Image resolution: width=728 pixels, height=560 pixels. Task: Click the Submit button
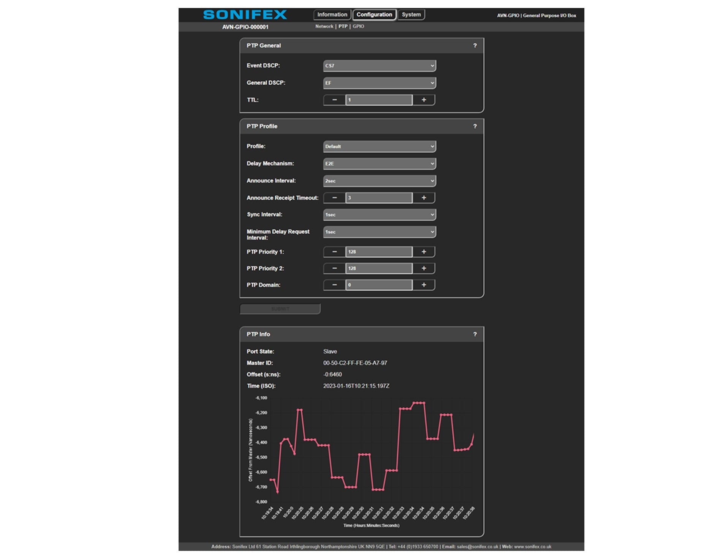(x=280, y=309)
